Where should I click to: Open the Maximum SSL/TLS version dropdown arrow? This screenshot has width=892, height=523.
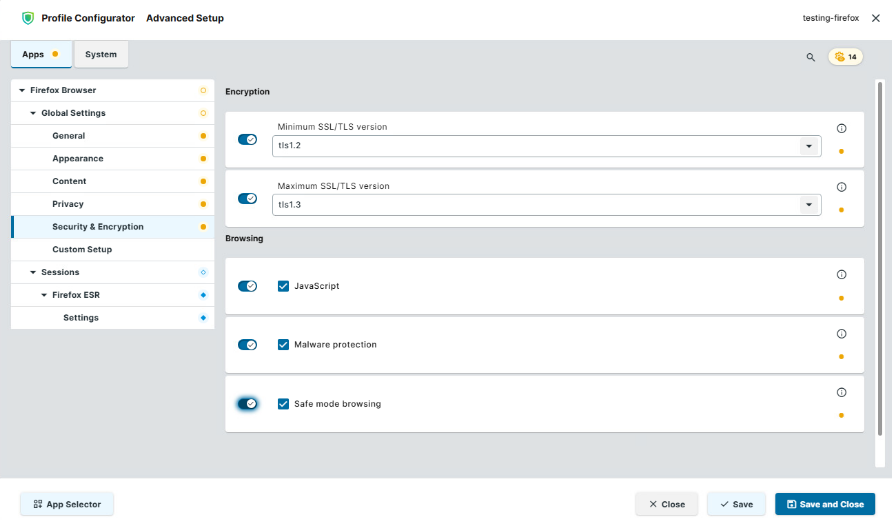pyautogui.click(x=808, y=205)
